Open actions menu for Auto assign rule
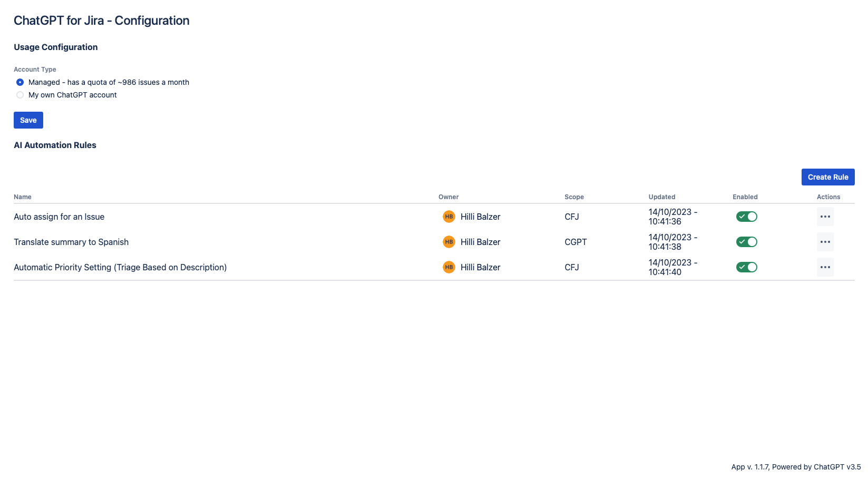Screen dimensions: 868x480 click(x=825, y=217)
